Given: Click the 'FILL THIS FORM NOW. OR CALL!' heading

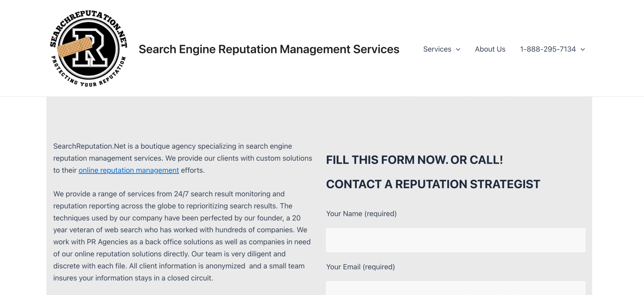Looking at the screenshot, I should click(x=414, y=160).
